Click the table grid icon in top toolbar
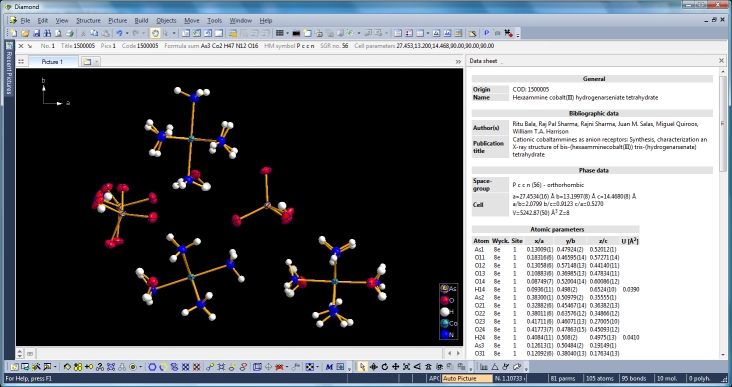This screenshot has width=732, height=387. point(279,33)
